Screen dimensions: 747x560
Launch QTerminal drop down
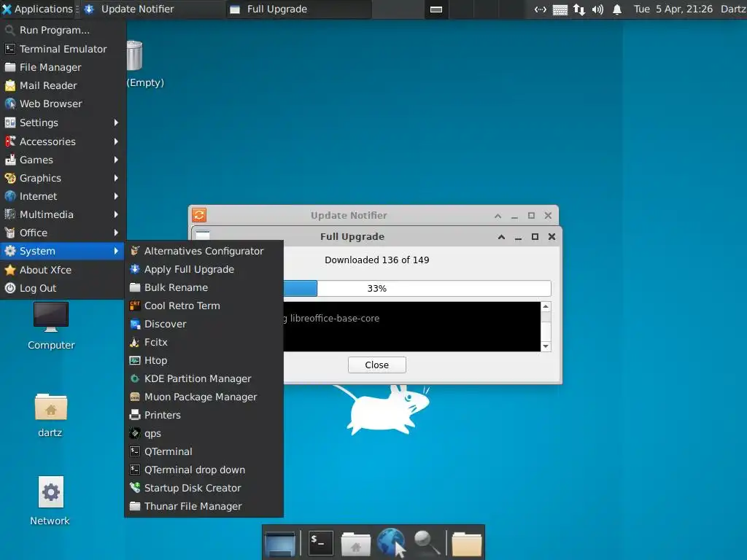pos(204,470)
